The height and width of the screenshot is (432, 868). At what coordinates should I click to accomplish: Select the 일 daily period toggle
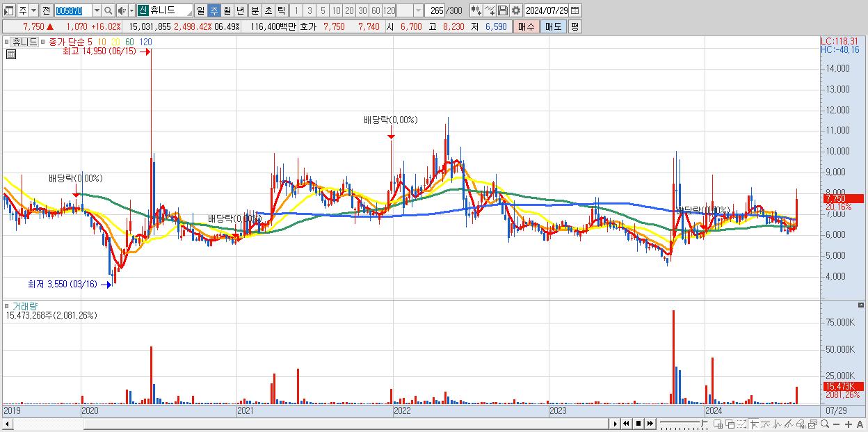pyautogui.click(x=200, y=10)
